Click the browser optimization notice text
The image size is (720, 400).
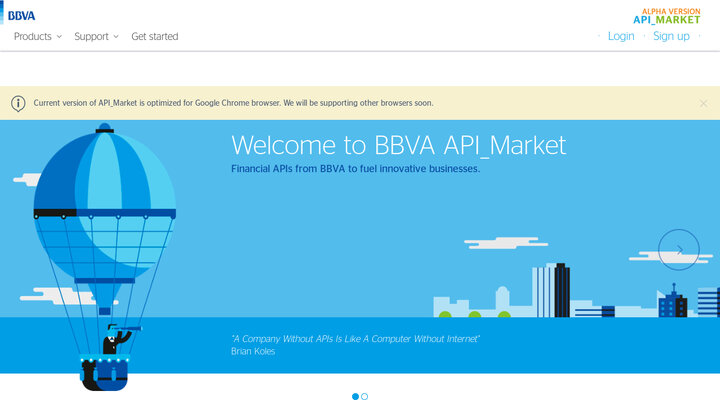(233, 103)
